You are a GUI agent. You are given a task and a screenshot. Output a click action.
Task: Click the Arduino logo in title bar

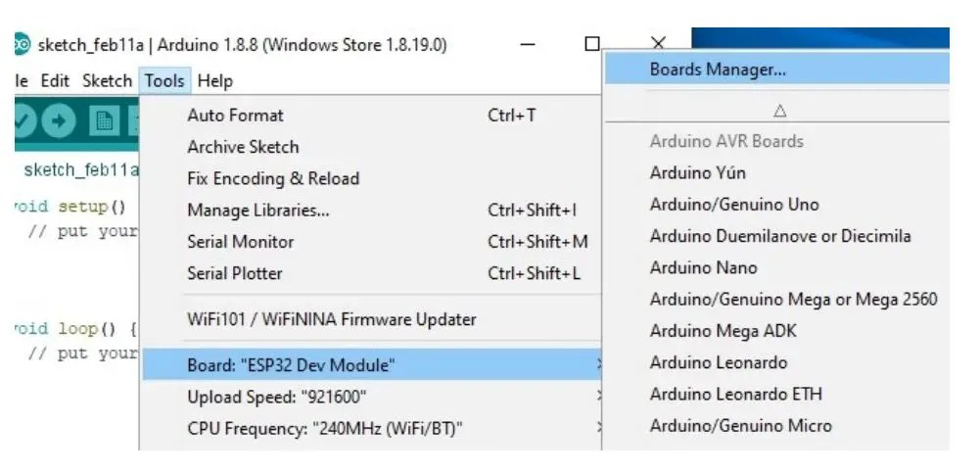(x=22, y=45)
